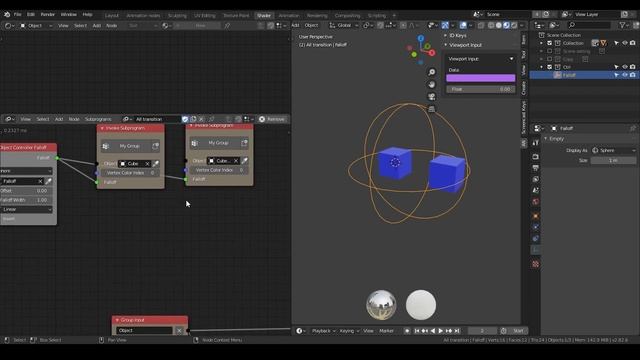Jump to the end frame in the timeline
640x360 pixels.
(457, 331)
